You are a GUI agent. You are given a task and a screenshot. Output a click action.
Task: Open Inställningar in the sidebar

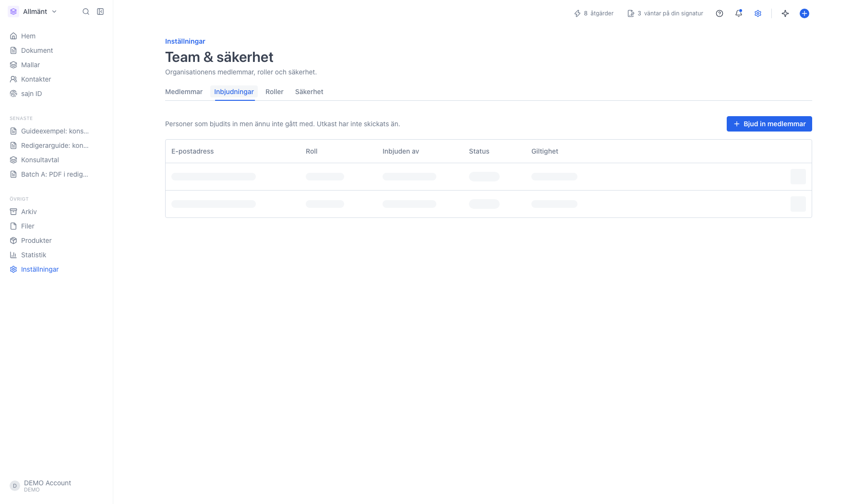56,269
